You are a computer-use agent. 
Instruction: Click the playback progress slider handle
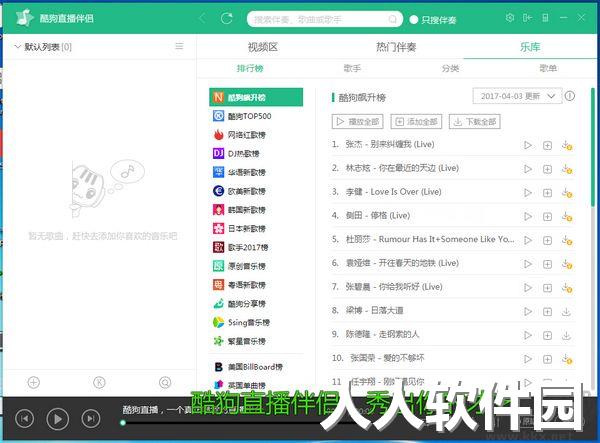123,423
